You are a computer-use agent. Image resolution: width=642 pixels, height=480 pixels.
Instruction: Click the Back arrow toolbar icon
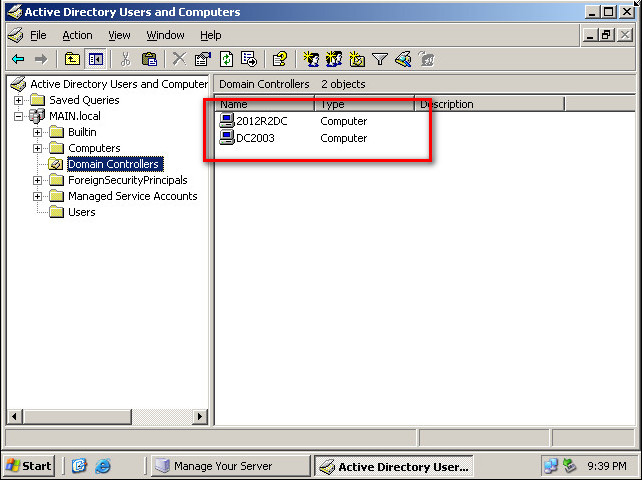[x=18, y=60]
